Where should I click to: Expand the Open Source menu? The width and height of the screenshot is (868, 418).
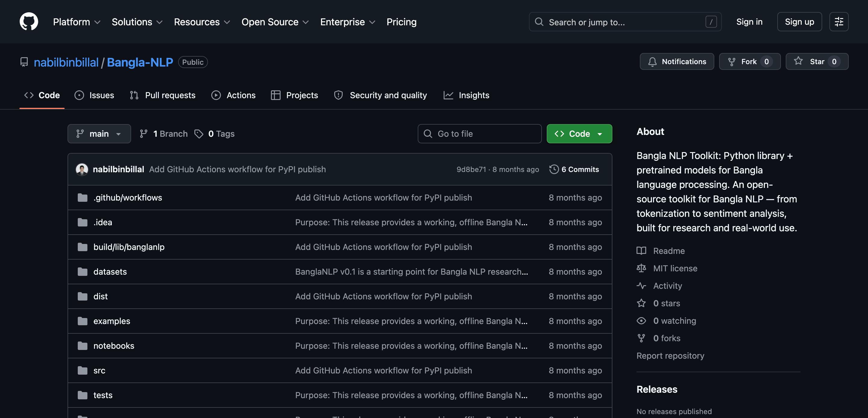[x=275, y=22]
